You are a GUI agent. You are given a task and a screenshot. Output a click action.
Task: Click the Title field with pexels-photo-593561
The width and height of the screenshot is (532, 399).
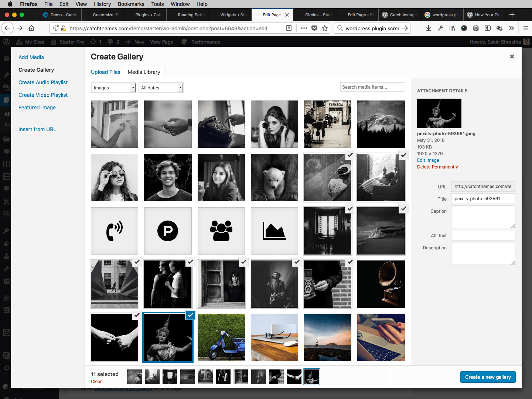483,199
